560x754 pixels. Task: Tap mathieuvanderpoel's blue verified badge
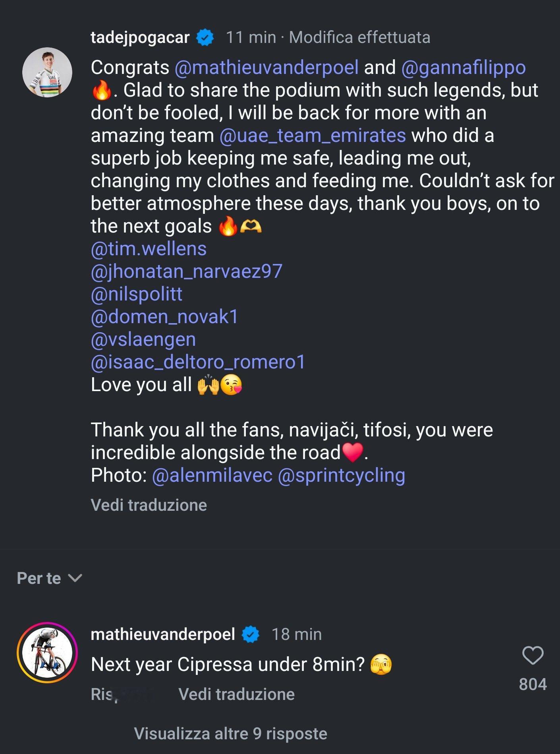[251, 634]
